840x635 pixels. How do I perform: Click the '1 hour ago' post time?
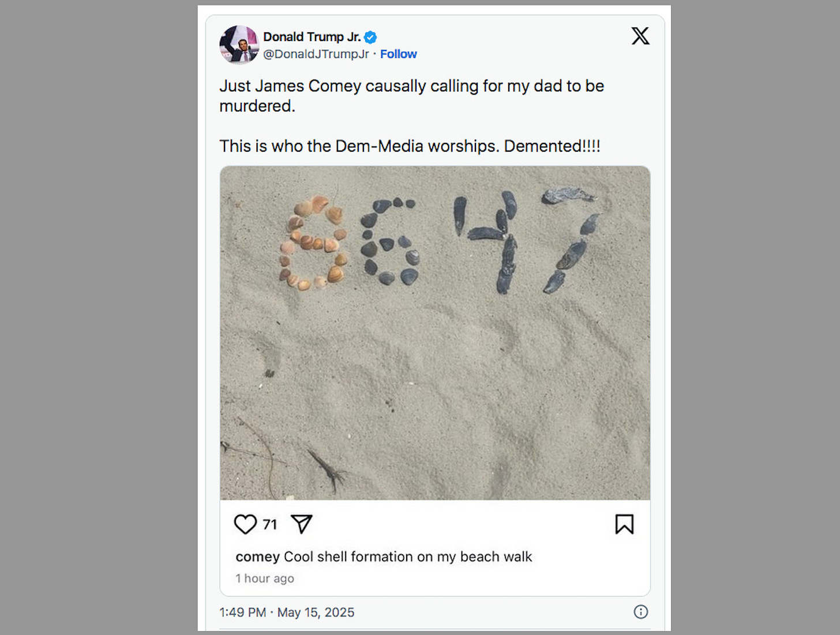point(265,578)
